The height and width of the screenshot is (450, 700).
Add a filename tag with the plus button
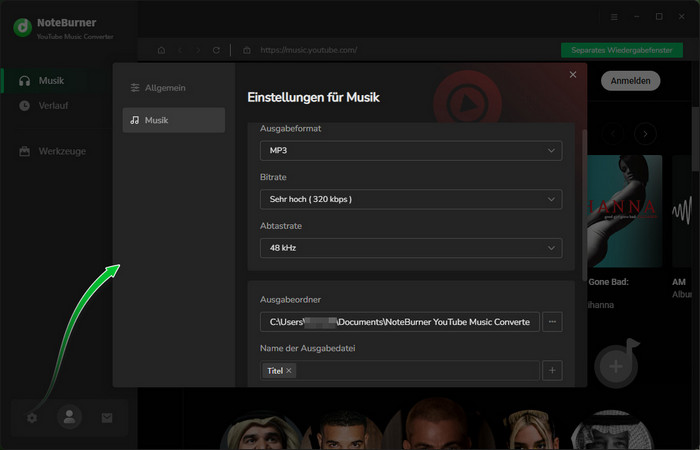click(x=552, y=370)
